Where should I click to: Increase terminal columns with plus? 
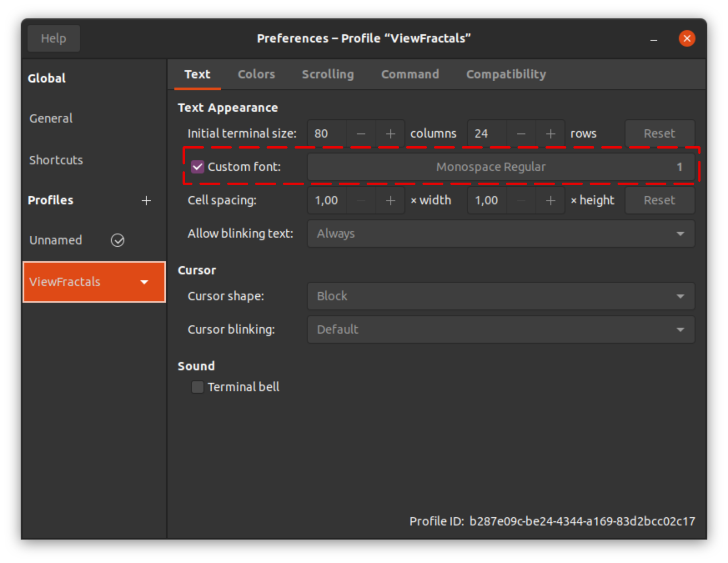pyautogui.click(x=391, y=133)
